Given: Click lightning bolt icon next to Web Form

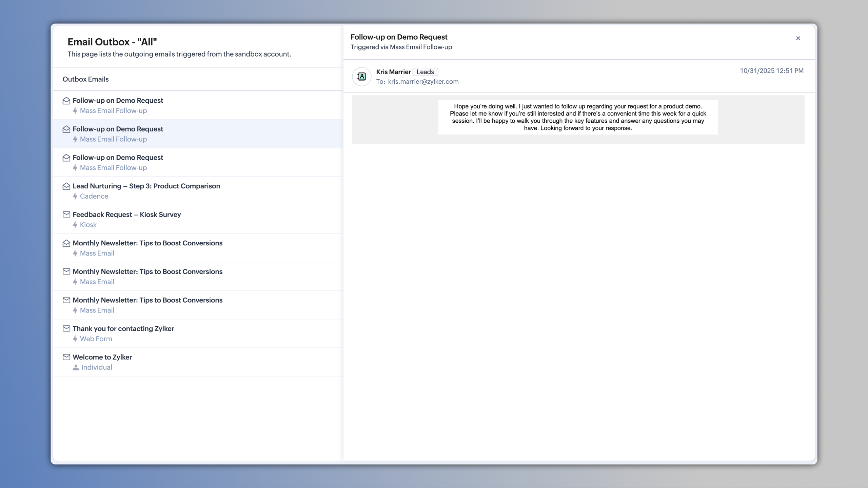Looking at the screenshot, I should click(75, 339).
